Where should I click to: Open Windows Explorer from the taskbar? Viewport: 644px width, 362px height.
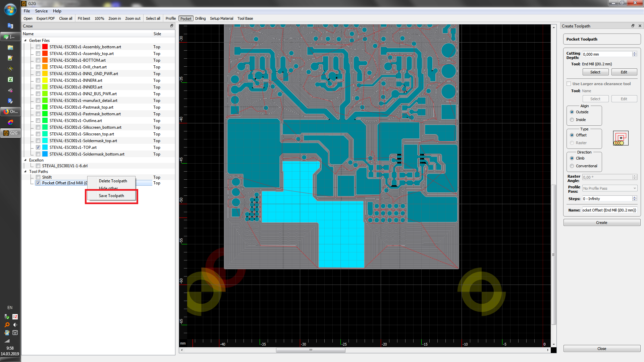point(10,47)
